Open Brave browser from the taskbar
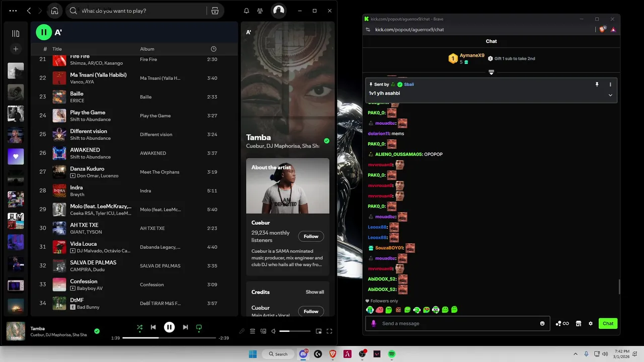This screenshot has width=644, height=362. pos(333,354)
